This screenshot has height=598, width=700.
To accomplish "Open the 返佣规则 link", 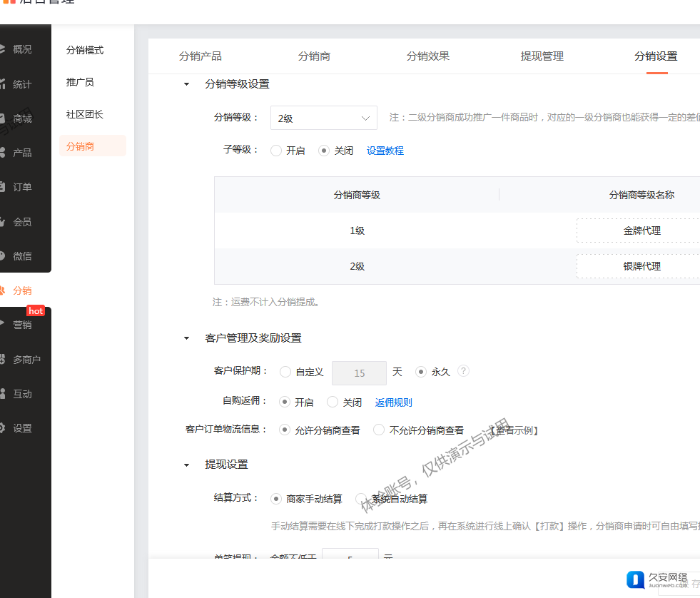I will [393, 402].
